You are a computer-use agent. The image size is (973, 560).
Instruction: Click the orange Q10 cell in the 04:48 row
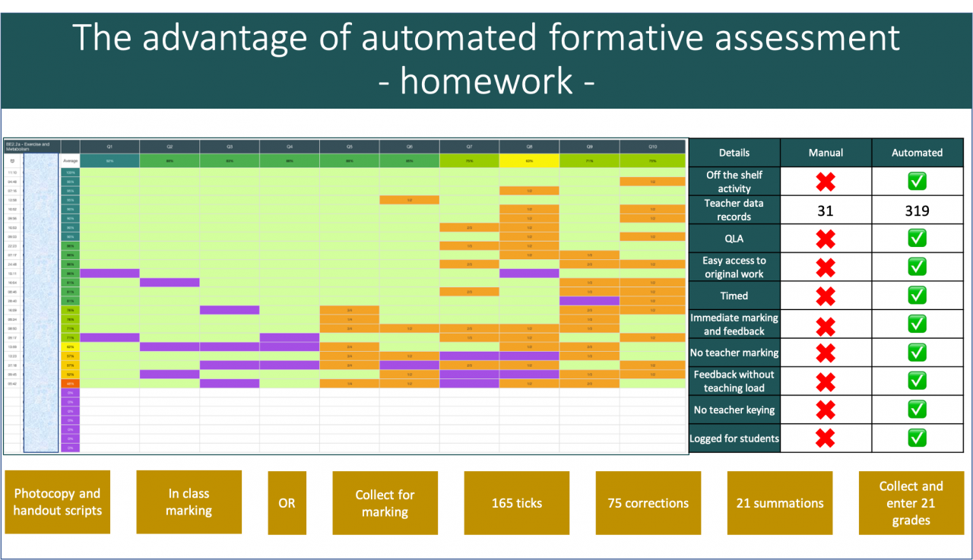653,182
